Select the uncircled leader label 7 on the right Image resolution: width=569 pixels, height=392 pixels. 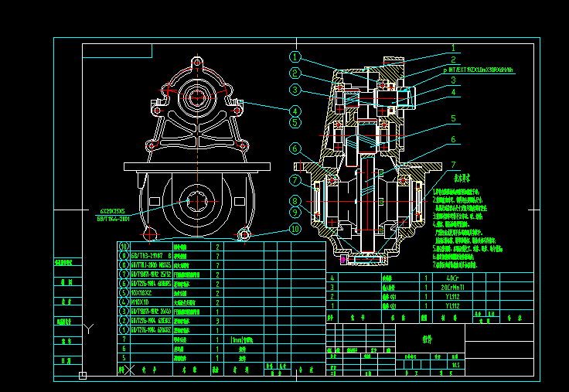click(453, 165)
